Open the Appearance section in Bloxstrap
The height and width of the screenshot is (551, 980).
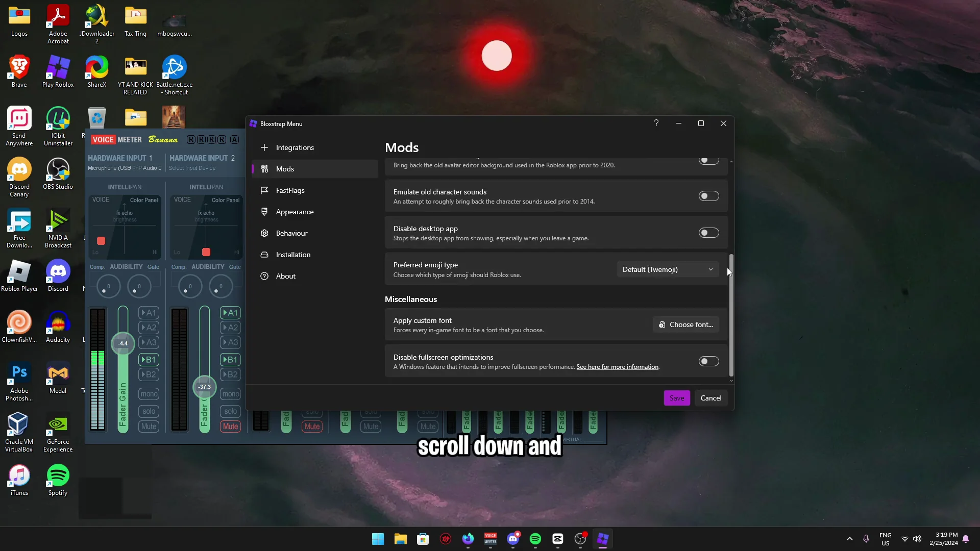pos(295,212)
